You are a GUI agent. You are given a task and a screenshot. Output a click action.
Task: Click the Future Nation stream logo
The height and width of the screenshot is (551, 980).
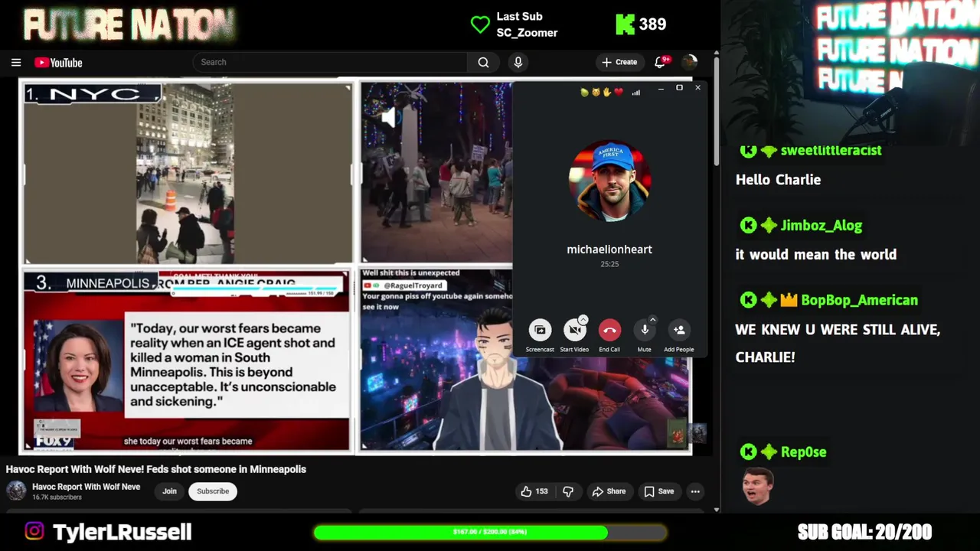129,24
